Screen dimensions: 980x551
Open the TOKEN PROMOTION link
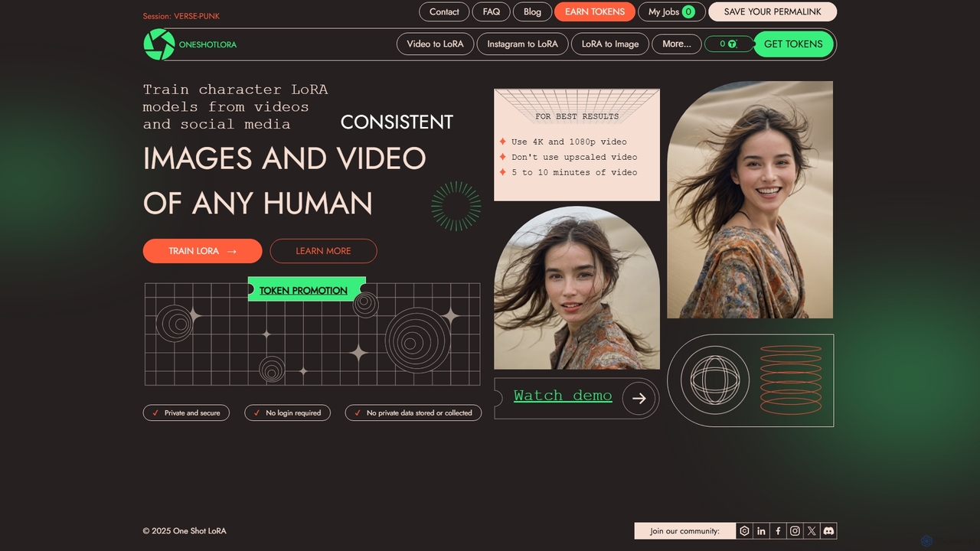click(x=303, y=291)
